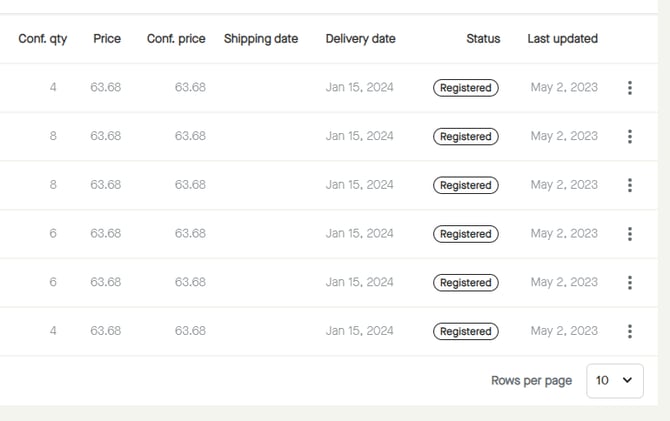Open the kebab menu in the fifth row
Viewport: 670px width, 421px height.
pyautogui.click(x=629, y=283)
